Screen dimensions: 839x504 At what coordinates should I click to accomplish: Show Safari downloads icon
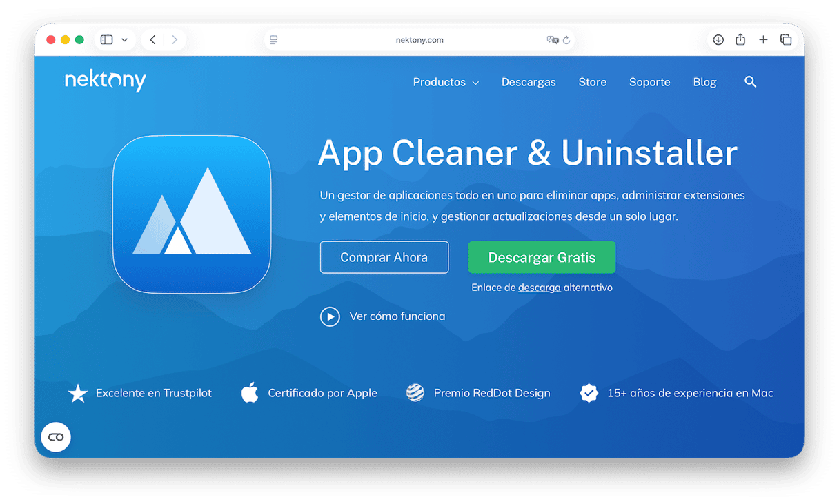(718, 40)
